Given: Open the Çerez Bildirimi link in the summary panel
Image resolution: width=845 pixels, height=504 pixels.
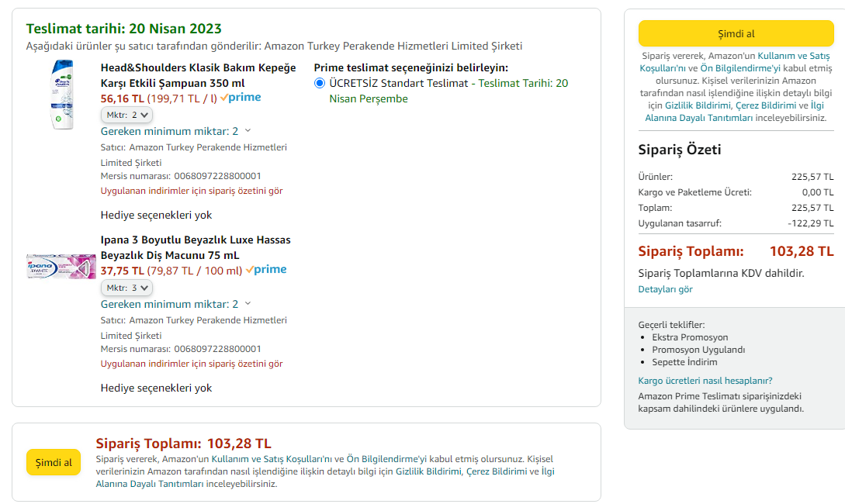Looking at the screenshot, I should pyautogui.click(x=765, y=105).
